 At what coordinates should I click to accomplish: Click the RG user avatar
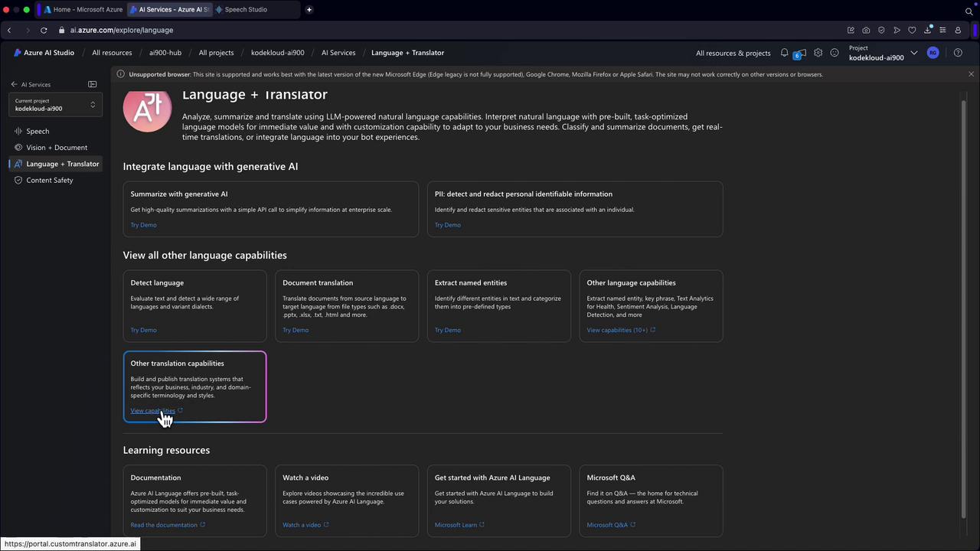coord(933,53)
